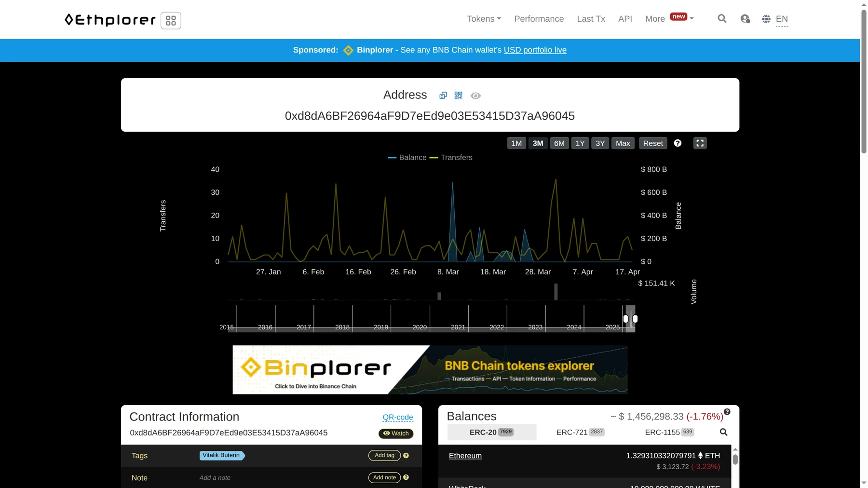Click the globe language icon

tap(766, 19)
